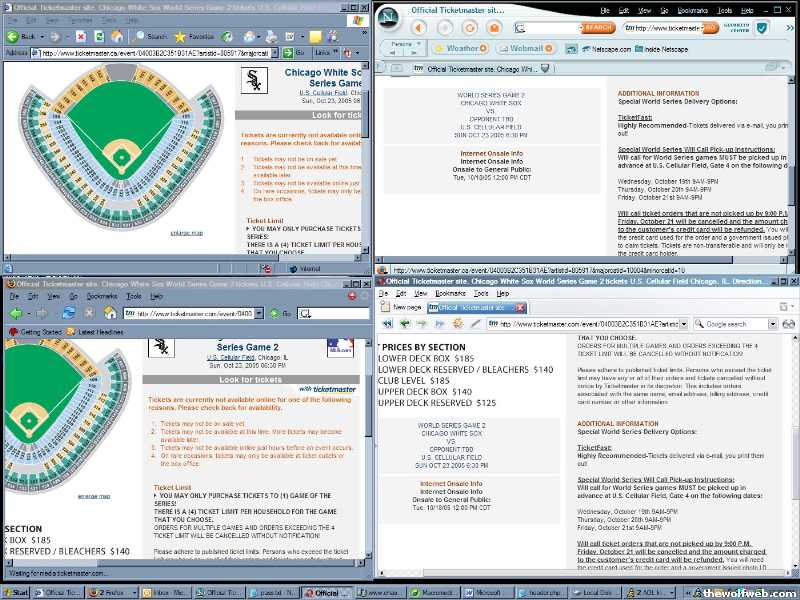Click the Windows Start button

coord(18,592)
